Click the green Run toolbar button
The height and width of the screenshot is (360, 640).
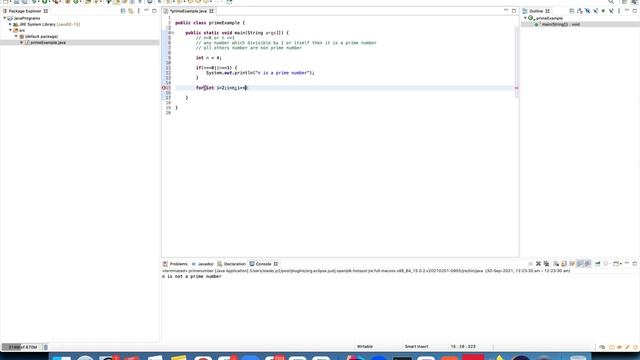pos(45,2)
